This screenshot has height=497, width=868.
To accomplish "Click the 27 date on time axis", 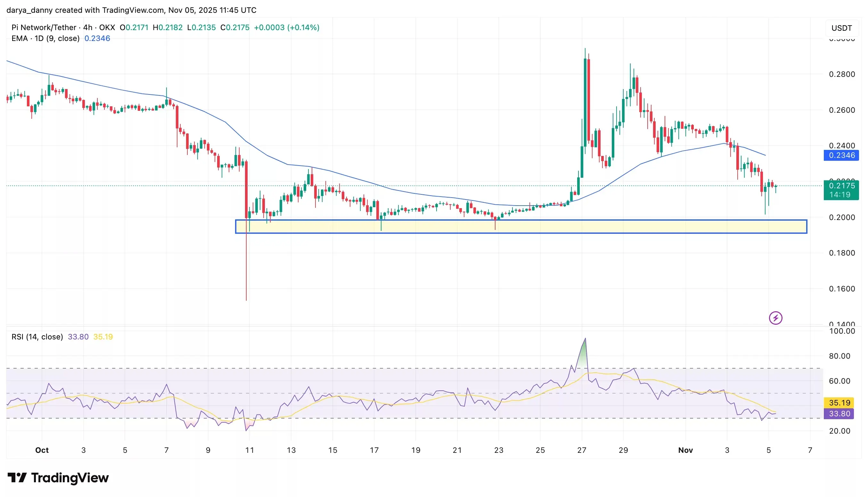I will click(x=581, y=450).
